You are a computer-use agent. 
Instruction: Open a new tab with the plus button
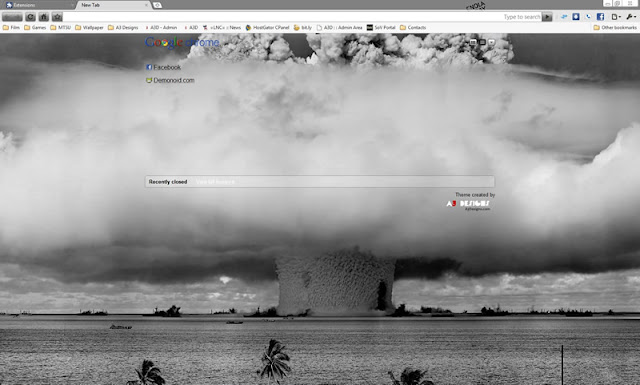pyautogui.click(x=157, y=5)
